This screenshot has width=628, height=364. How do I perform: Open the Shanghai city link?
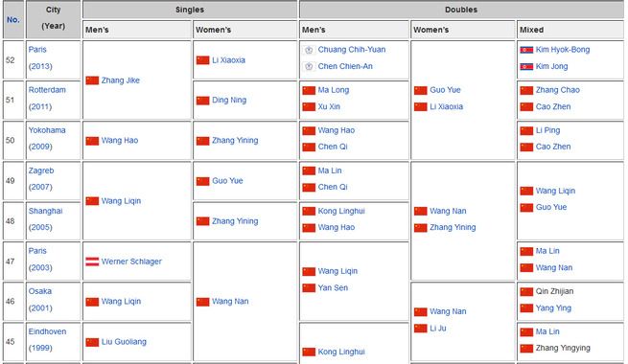pos(45,211)
